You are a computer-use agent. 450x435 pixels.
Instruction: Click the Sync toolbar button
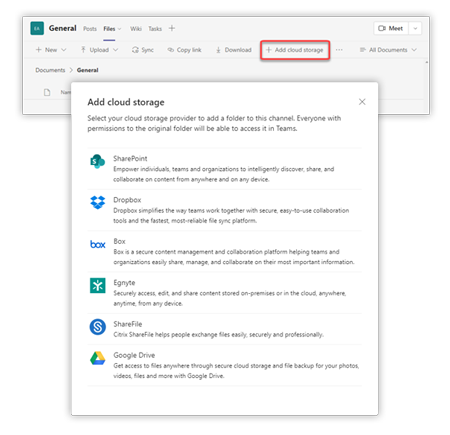(143, 50)
